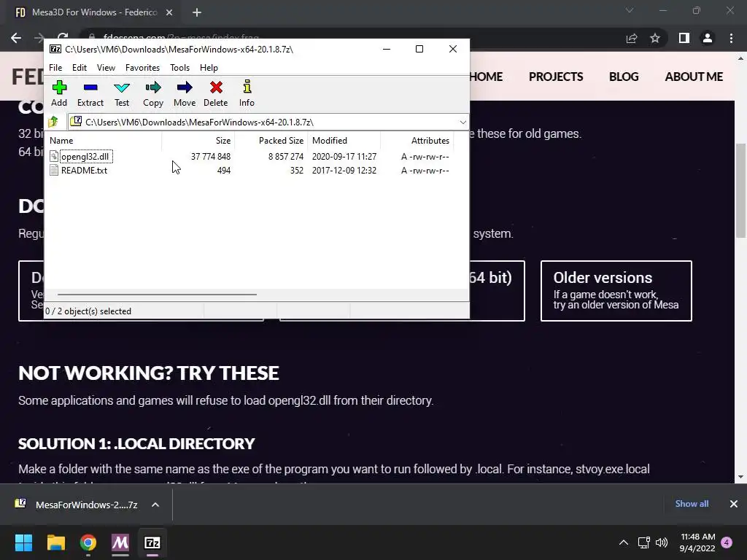Image resolution: width=747 pixels, height=560 pixels.
Task: Open the Edit menu in 7-Zip
Action: pyautogui.click(x=79, y=68)
